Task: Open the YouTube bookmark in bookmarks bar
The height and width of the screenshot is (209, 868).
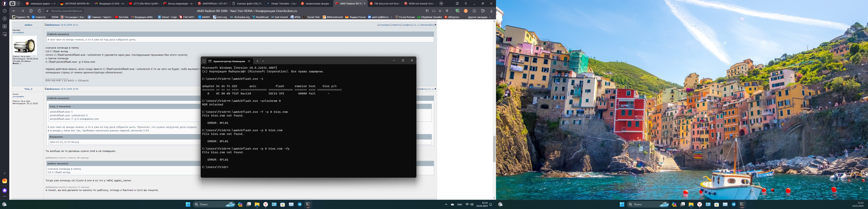Action: [x=122, y=17]
